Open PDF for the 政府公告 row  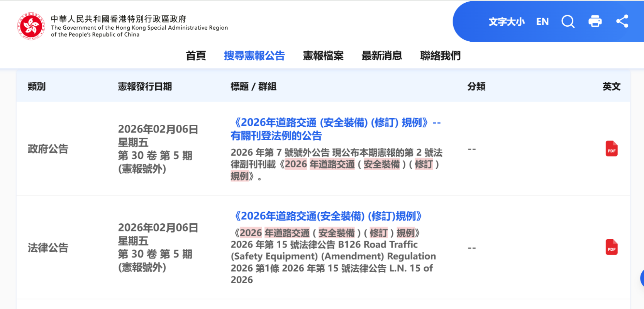[x=612, y=149]
